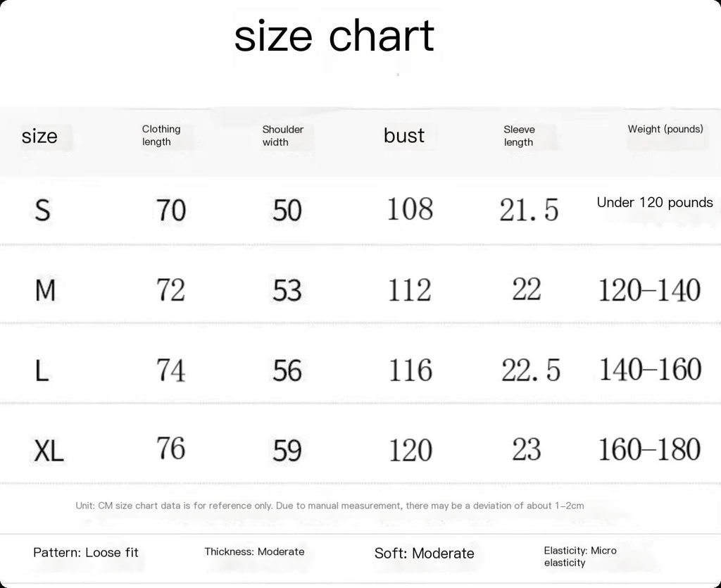Click the 'Under 120 pounds' cell

(655, 202)
